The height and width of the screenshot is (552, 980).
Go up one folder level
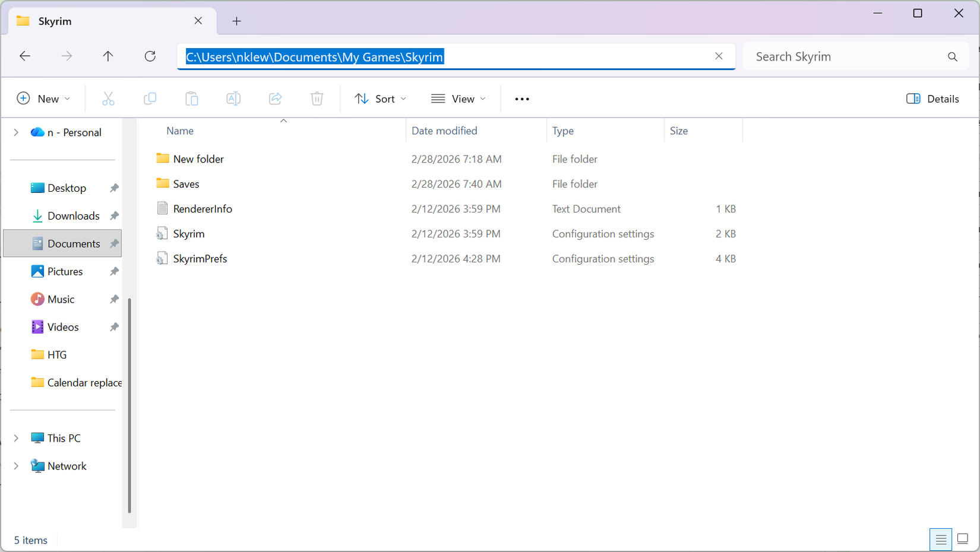(x=108, y=56)
